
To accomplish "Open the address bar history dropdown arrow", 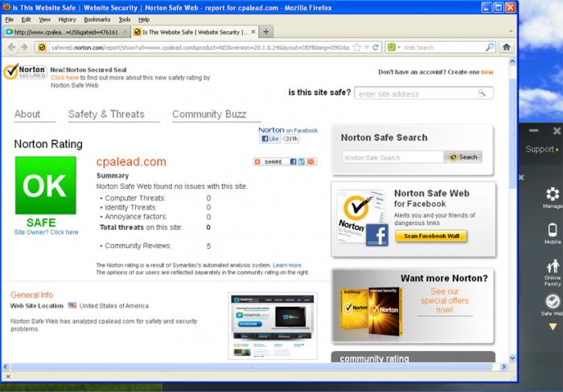I will 367,47.
